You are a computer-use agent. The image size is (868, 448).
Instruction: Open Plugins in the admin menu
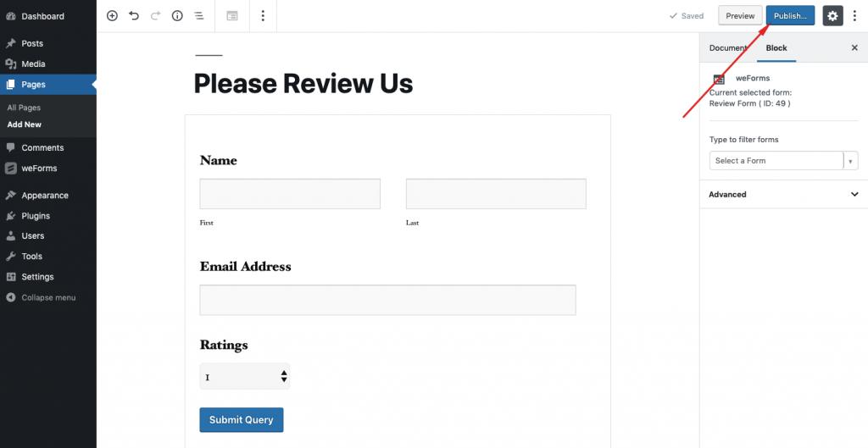click(x=36, y=216)
